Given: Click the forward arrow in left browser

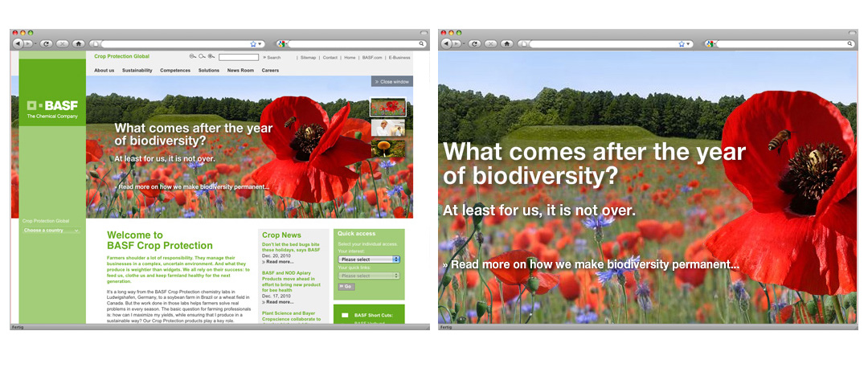Looking at the screenshot, I should tap(27, 43).
